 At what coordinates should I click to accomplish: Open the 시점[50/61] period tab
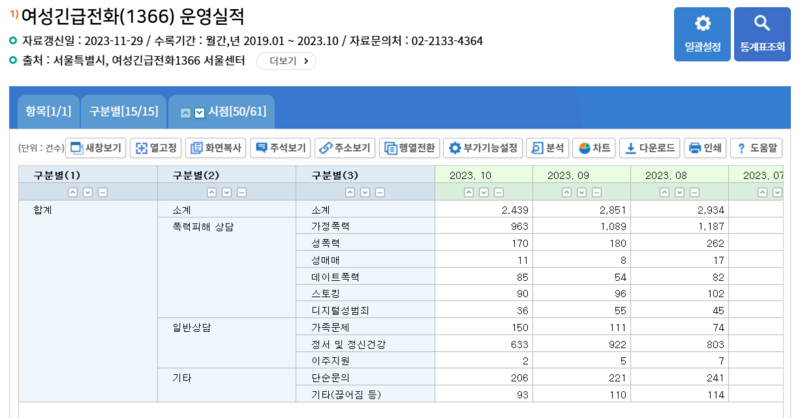[x=221, y=112]
